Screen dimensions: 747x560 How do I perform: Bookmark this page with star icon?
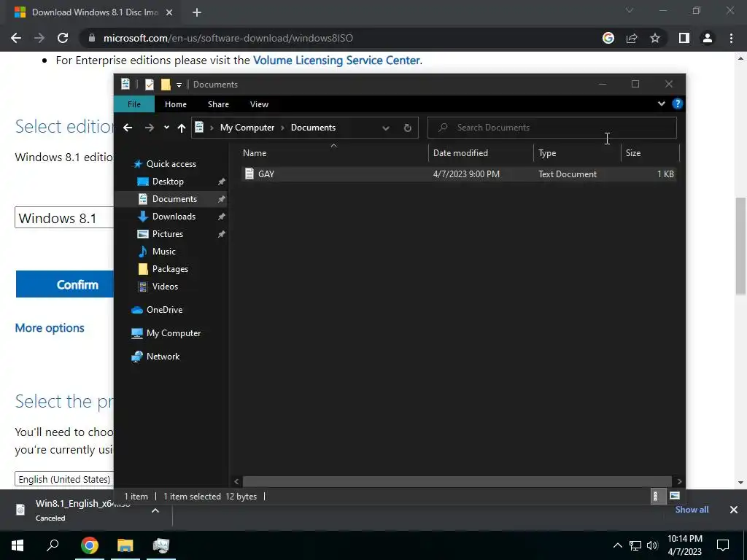pos(655,38)
